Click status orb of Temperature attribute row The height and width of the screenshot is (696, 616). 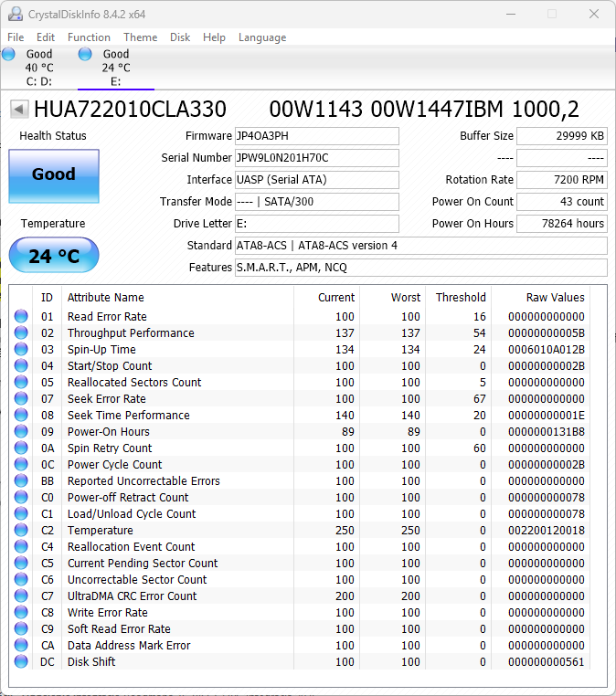(x=21, y=530)
